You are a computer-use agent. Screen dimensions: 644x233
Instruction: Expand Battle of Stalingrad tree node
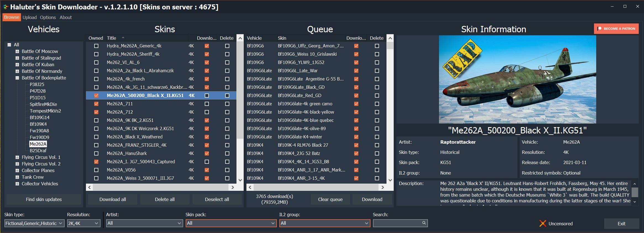(17, 58)
